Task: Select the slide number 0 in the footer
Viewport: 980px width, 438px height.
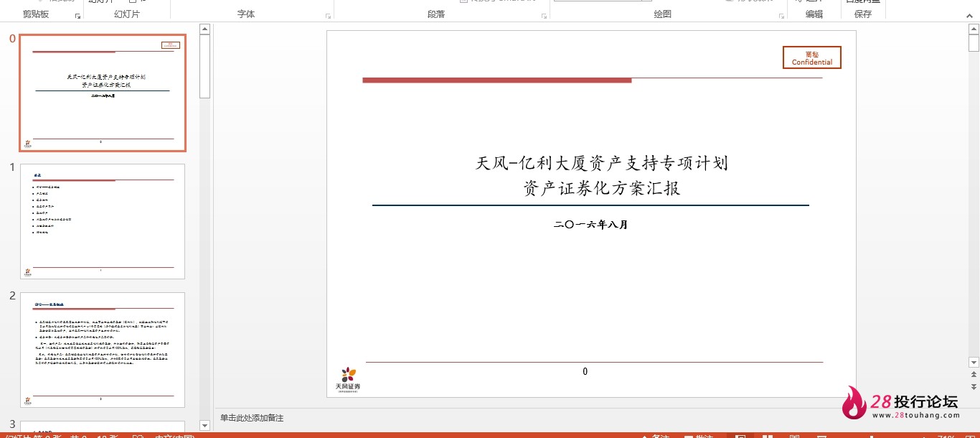Action: coord(585,371)
